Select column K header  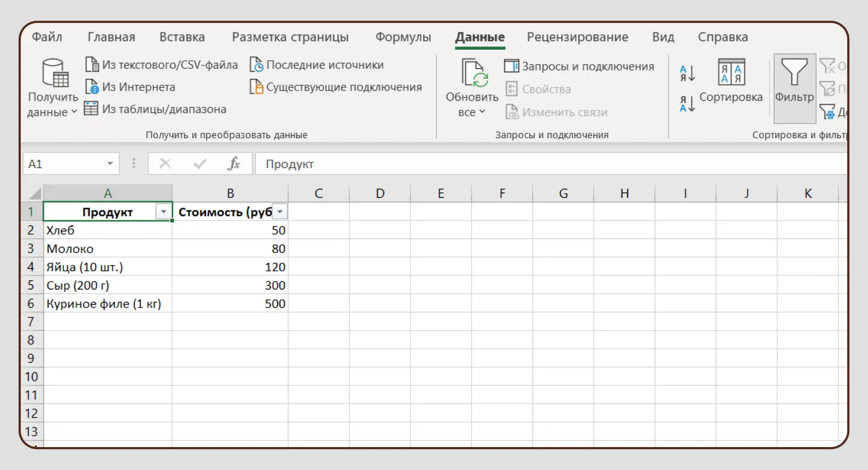coord(808,193)
